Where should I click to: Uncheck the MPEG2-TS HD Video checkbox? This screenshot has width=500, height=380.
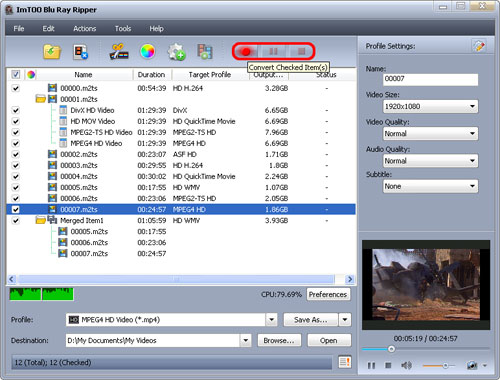point(16,132)
